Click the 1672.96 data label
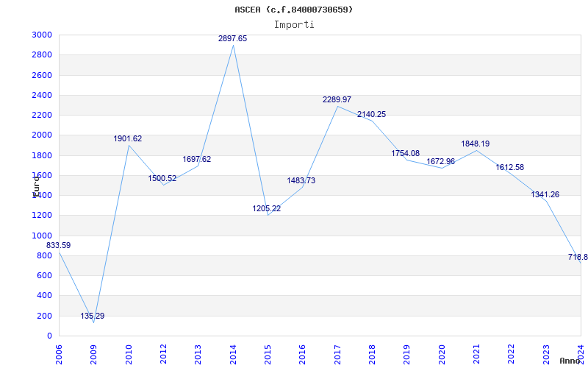This screenshot has height=368, width=588. click(x=440, y=162)
